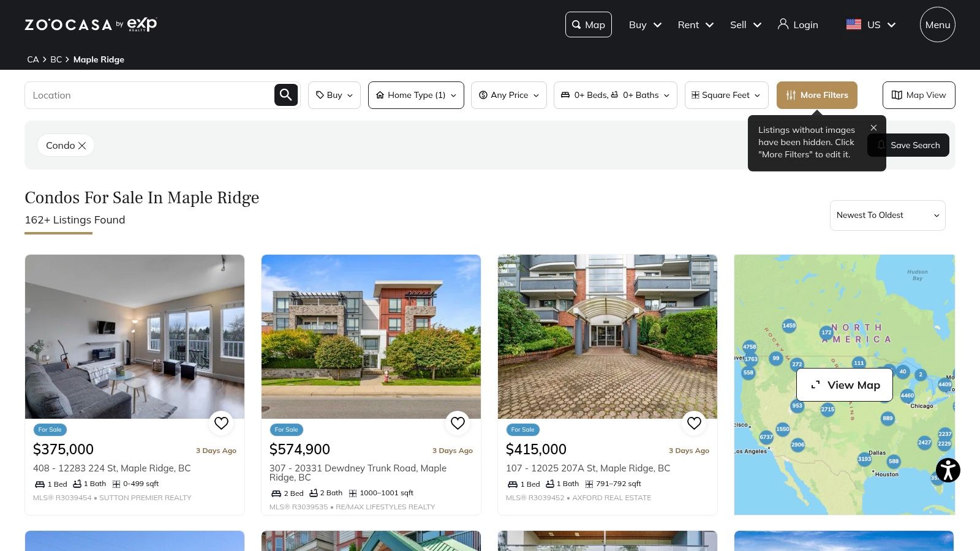Expand the Square Feet filter
The image size is (980, 551).
click(726, 96)
